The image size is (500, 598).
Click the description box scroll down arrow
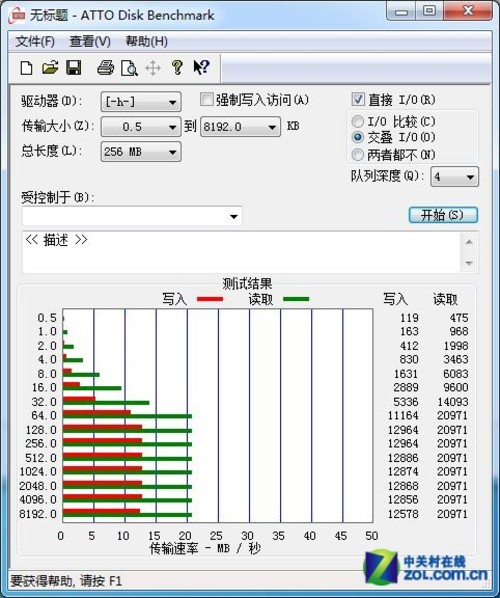click(469, 263)
